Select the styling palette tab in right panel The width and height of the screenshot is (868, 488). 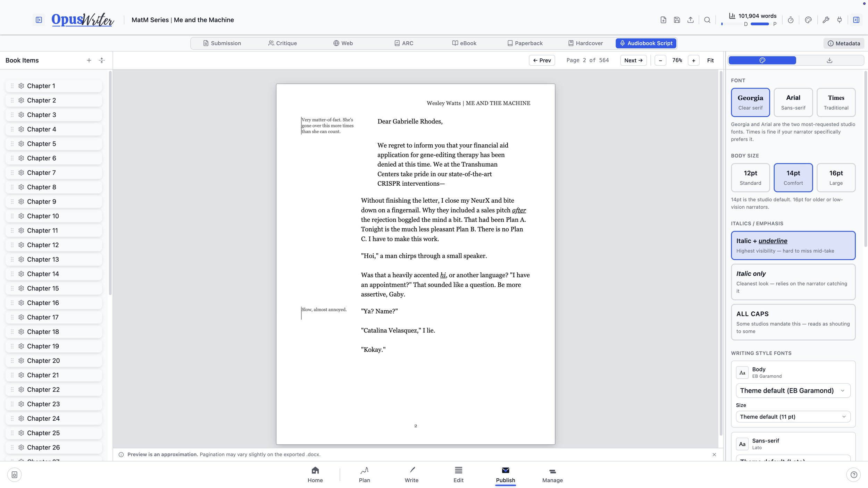(762, 60)
